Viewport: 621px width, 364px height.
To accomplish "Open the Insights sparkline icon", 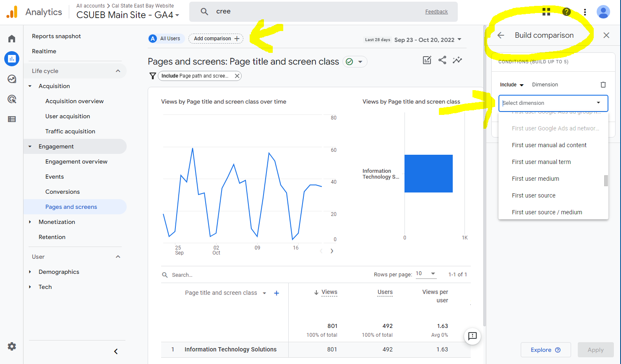I will (x=457, y=60).
